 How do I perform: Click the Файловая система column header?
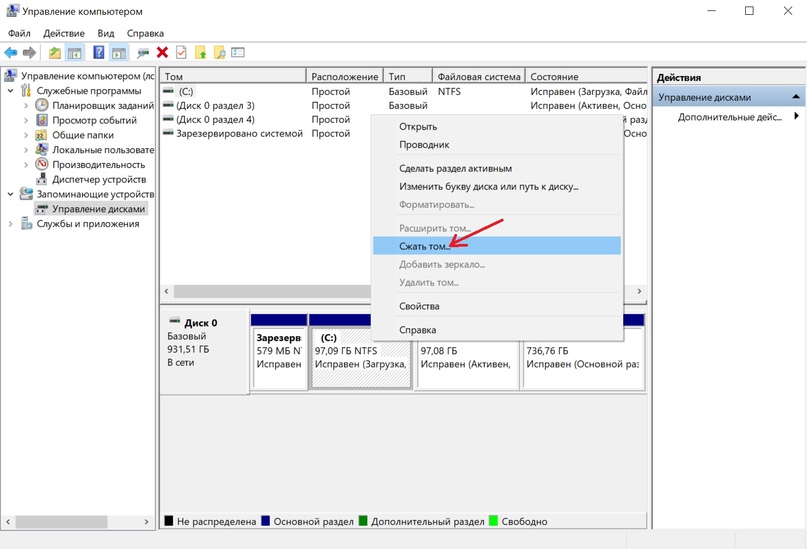pos(478,76)
